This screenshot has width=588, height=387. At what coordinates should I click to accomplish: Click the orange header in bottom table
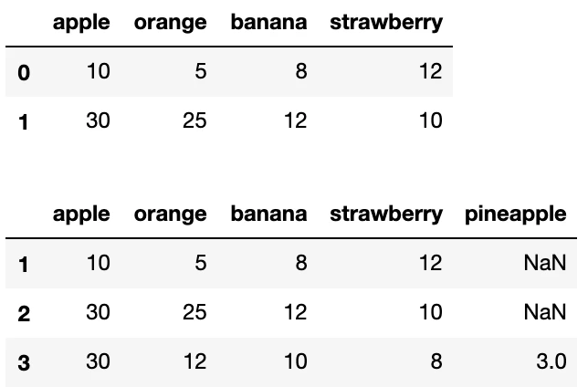(x=170, y=214)
